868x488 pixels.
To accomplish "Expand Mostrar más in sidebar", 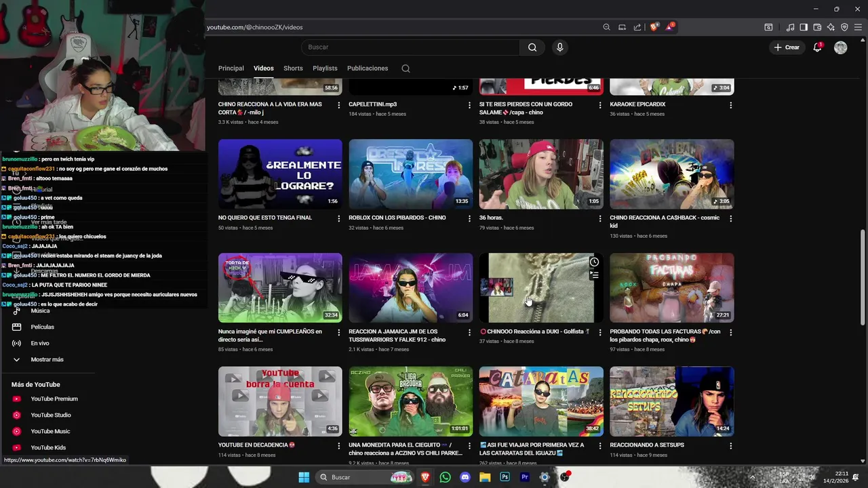I will (47, 360).
